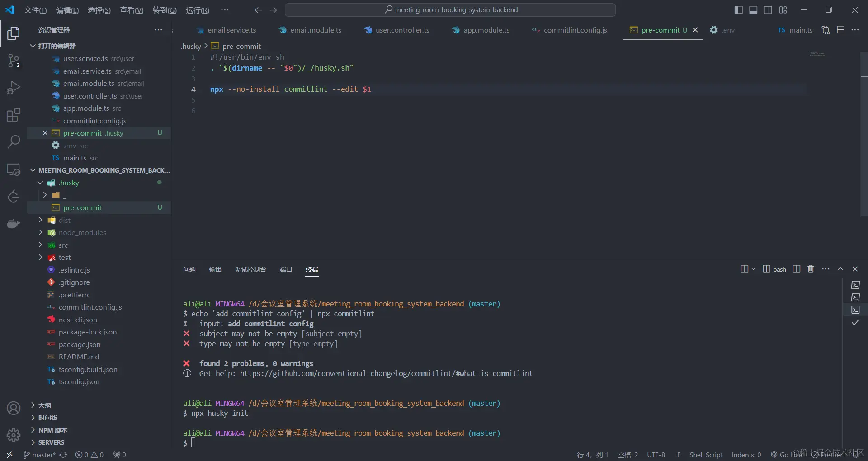This screenshot has width=868, height=461.
Task: Switch to the app.module.ts tab
Action: 486,30
